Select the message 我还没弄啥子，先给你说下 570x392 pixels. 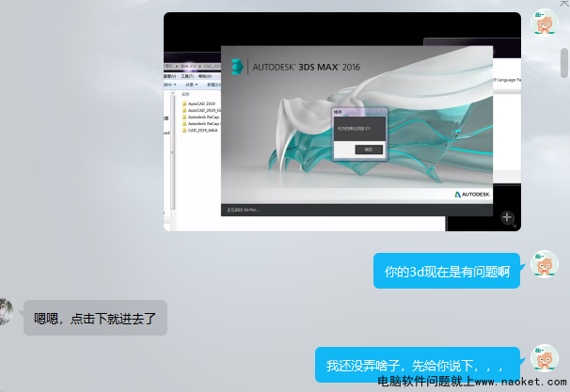pos(418,365)
